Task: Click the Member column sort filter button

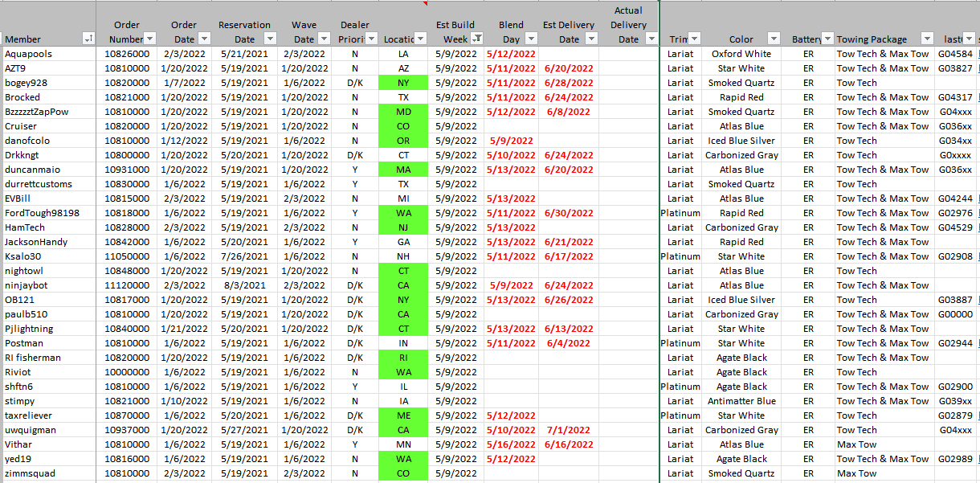Action: pos(88,39)
